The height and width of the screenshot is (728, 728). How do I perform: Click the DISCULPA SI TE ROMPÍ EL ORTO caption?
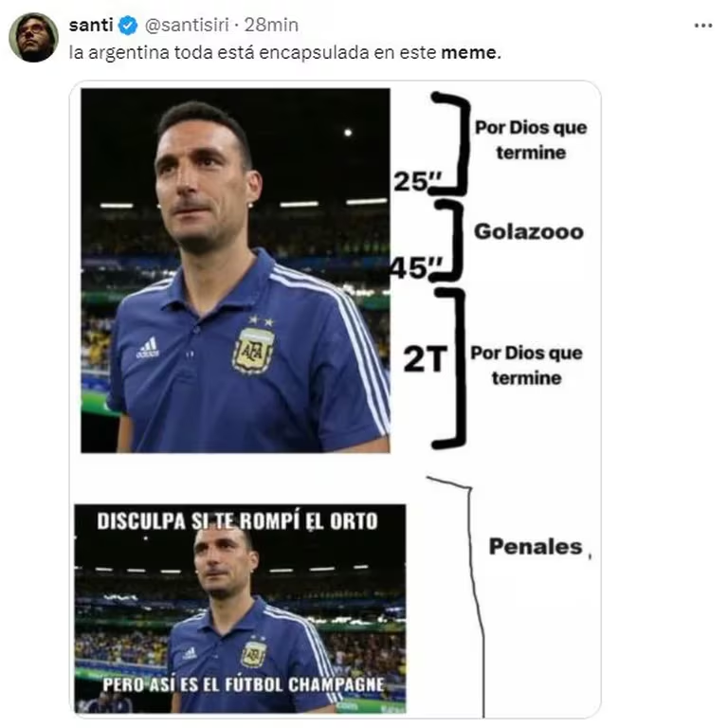pyautogui.click(x=237, y=521)
